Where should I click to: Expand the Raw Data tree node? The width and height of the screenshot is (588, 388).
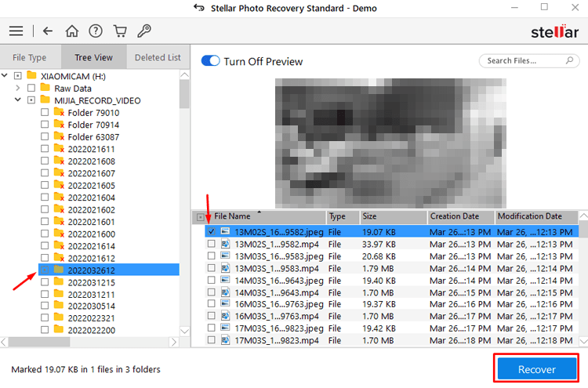(17, 88)
